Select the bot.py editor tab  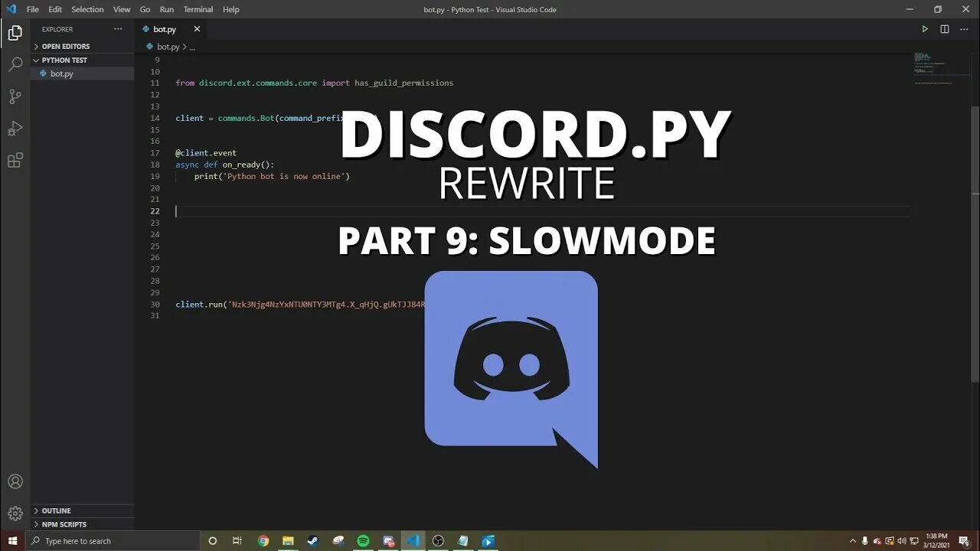tap(171, 29)
